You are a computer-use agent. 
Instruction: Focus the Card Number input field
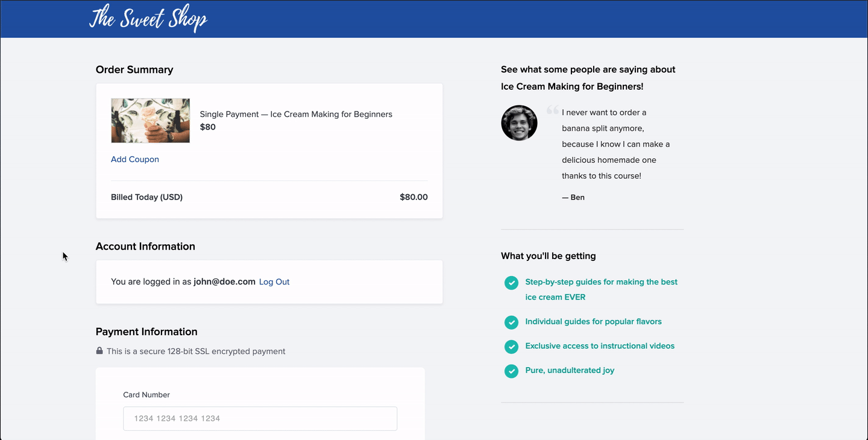260,418
